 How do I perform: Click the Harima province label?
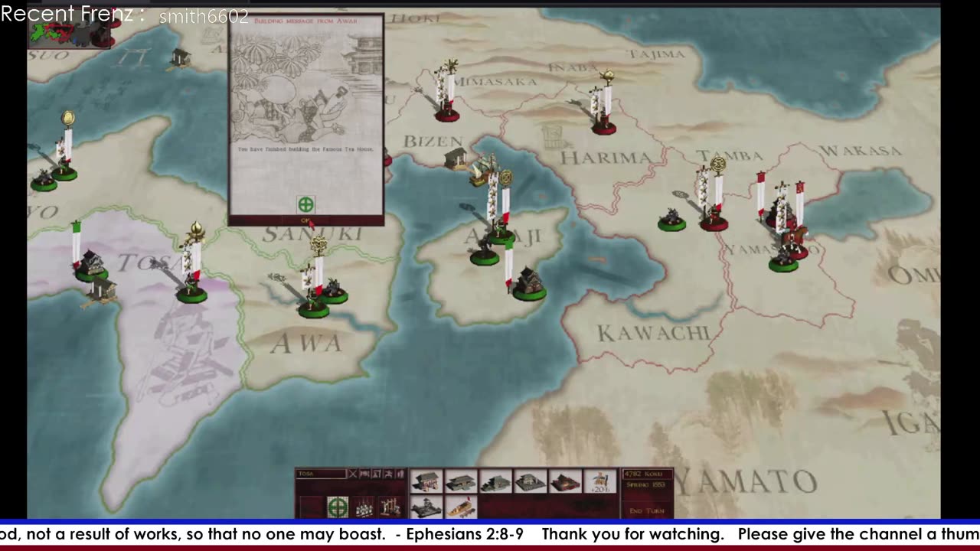pyautogui.click(x=606, y=158)
